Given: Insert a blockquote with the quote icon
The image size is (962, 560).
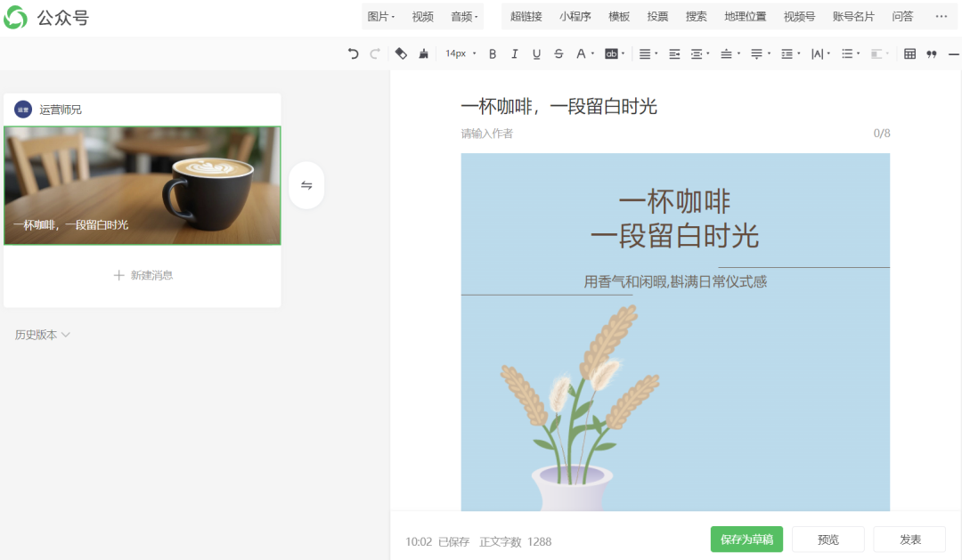Looking at the screenshot, I should coord(932,53).
